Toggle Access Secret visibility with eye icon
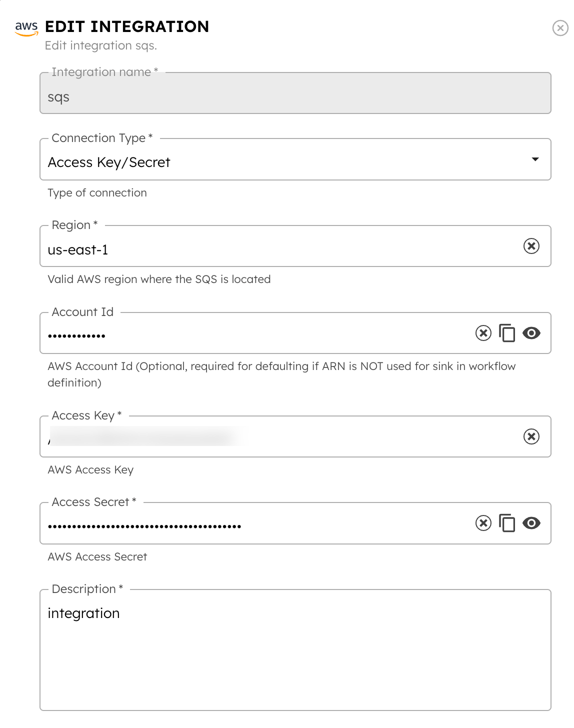This screenshot has width=574, height=728. (x=531, y=523)
